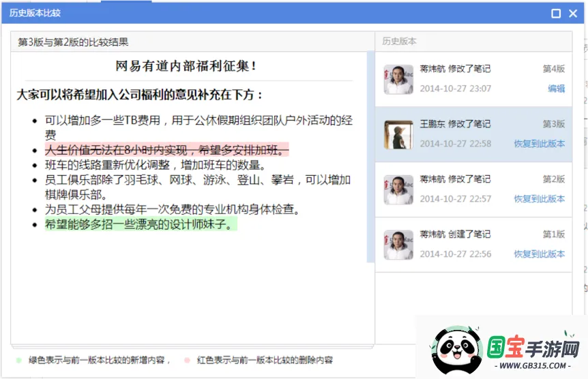Click heading 大家可以将希望加入公司福利的意见

[x=140, y=95]
